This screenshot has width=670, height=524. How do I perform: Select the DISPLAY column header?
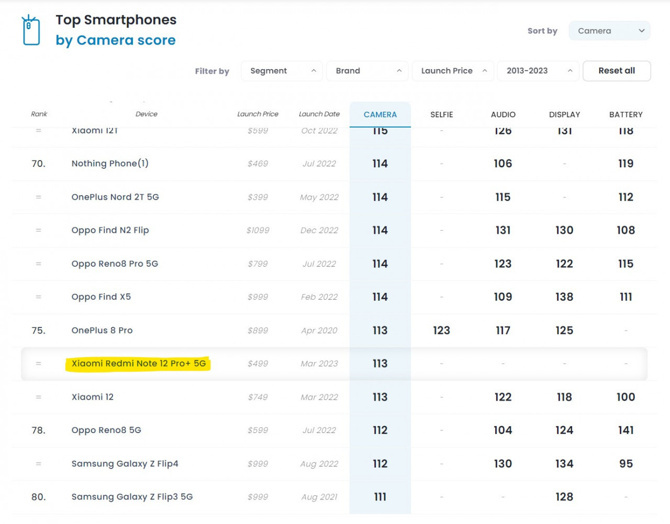[564, 115]
